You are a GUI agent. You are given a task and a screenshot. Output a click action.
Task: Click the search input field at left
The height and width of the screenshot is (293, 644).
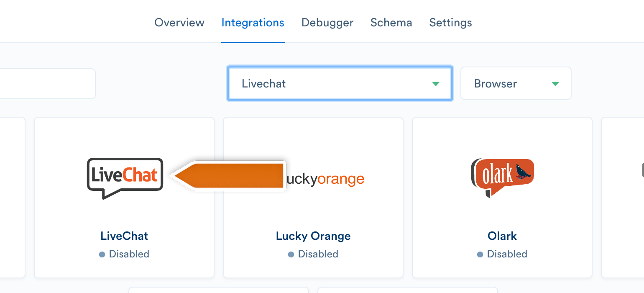point(47,84)
